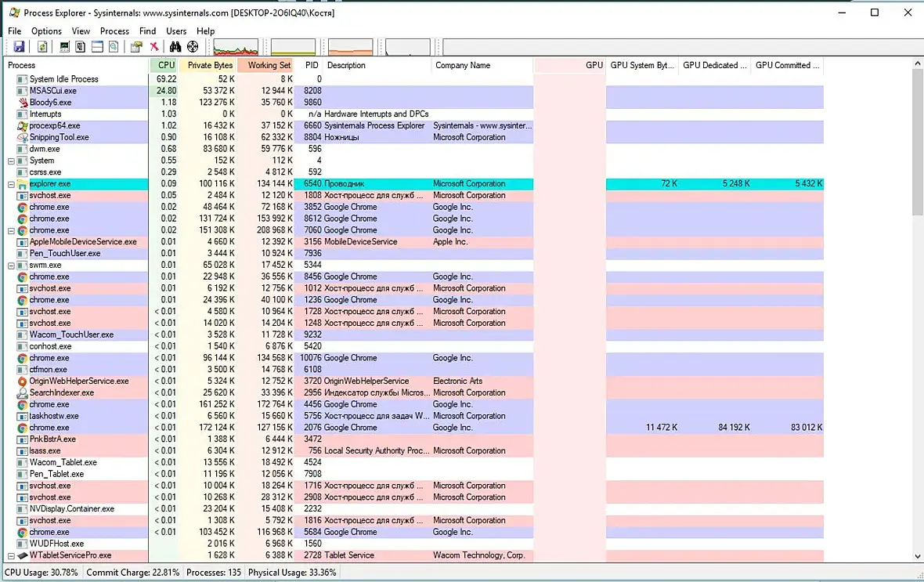Click the Save toolbar icon
This screenshot has width=924, height=582.
pos(19,46)
